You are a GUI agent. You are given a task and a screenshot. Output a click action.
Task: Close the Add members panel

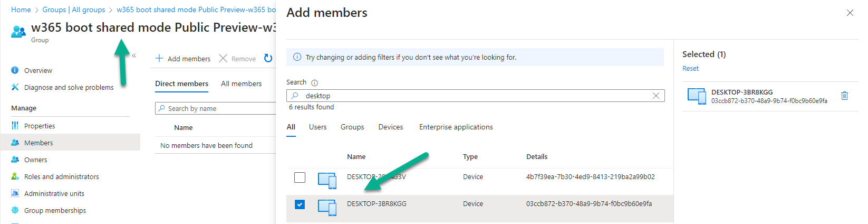click(x=850, y=13)
